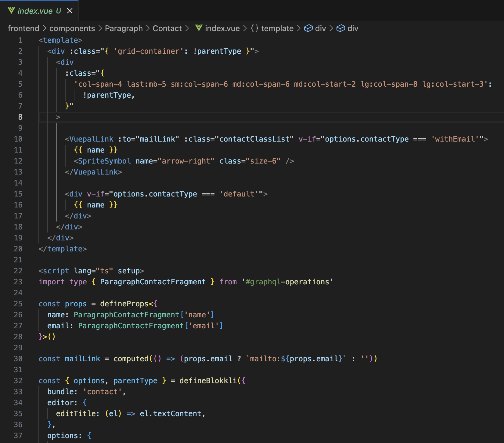Image resolution: width=504 pixels, height=443 pixels.
Task: Click "size-6" class value on line 12
Action: [x=263, y=161]
